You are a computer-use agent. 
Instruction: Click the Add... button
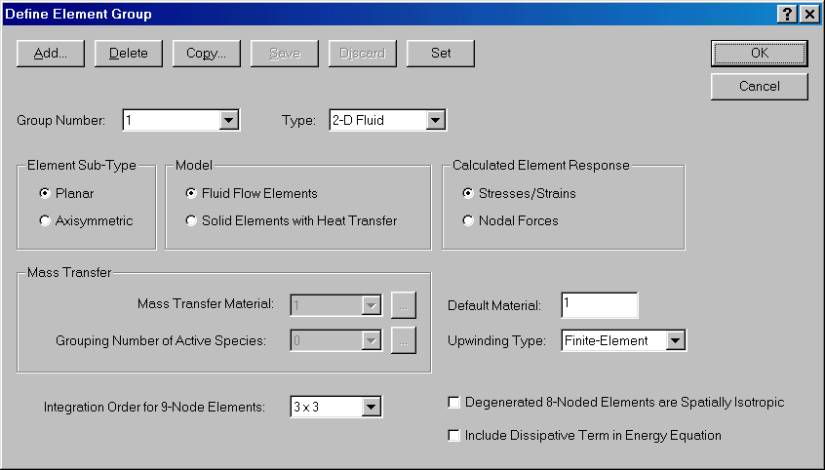[51, 54]
